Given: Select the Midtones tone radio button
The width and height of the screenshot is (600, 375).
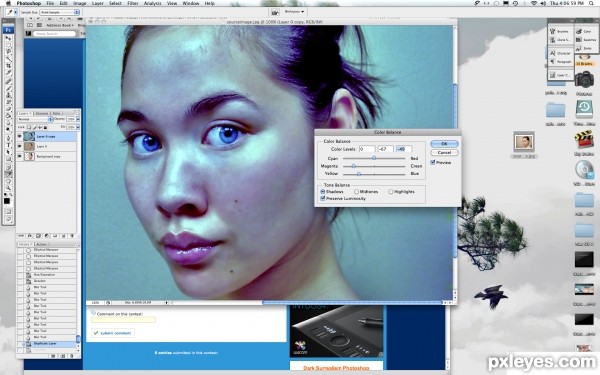Looking at the screenshot, I should (356, 191).
